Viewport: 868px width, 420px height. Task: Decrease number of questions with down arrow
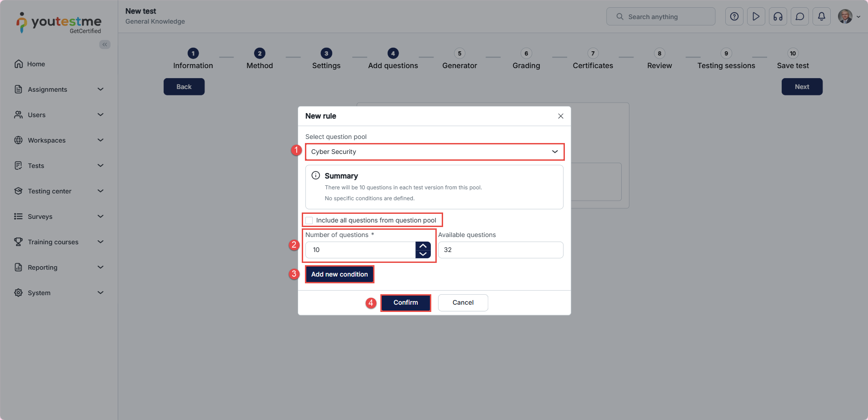(x=423, y=254)
